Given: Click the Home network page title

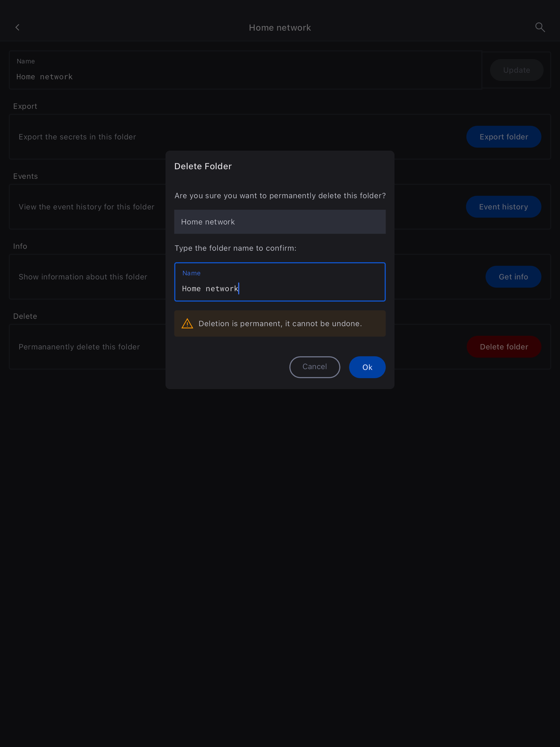Looking at the screenshot, I should (280, 28).
